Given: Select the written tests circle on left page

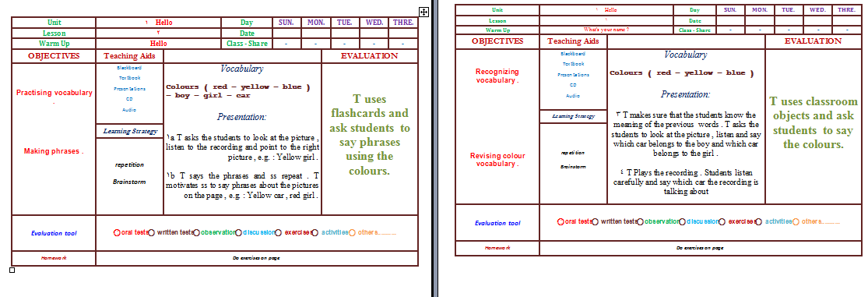Looking at the screenshot, I should 152,233.
